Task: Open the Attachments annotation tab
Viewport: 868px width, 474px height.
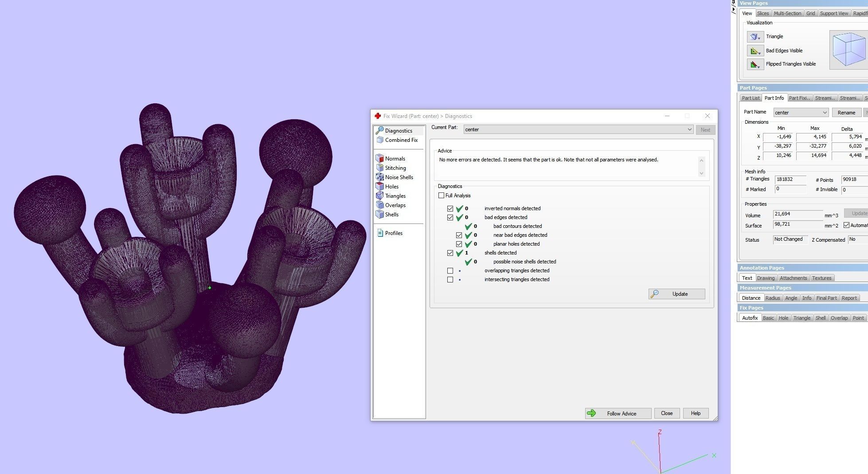Action: pos(793,278)
